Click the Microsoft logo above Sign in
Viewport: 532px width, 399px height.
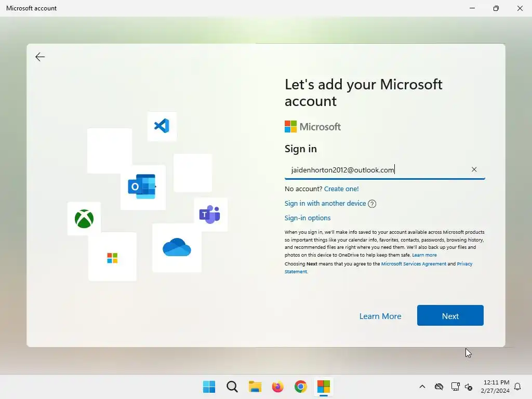[x=312, y=127]
